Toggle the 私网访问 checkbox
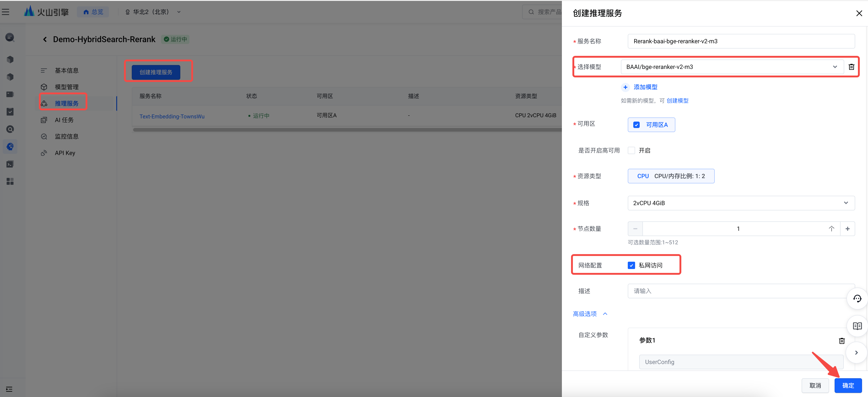 tap(631, 265)
